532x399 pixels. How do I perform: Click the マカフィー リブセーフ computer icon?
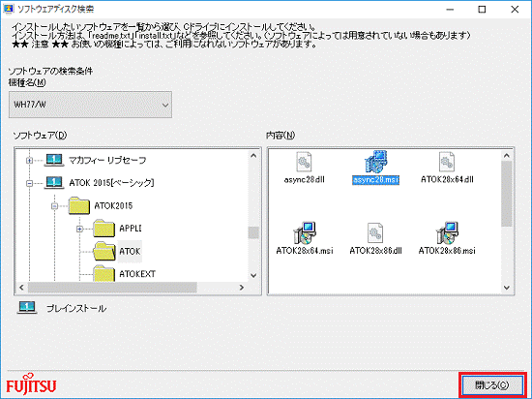54,160
